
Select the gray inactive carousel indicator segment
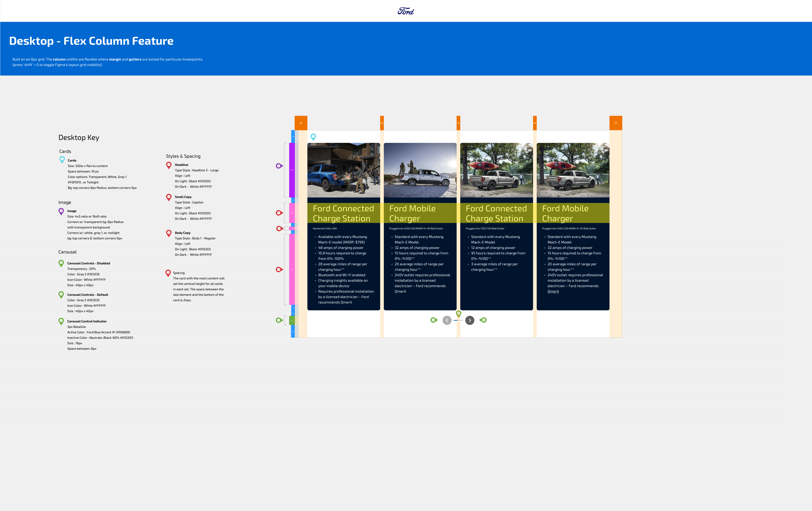pos(461,320)
